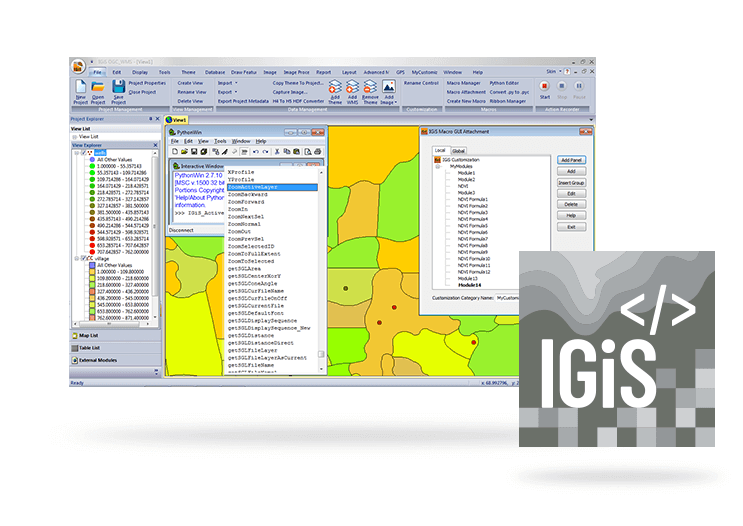Click the Undo icon in PythonWin toolbar
Screen dimensions: 743x526
coord(255,152)
